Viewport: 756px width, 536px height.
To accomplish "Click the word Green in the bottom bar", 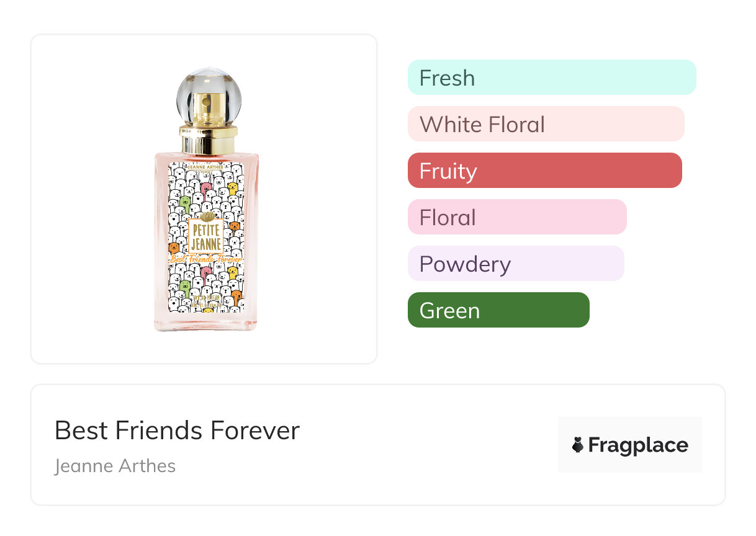I will 449,311.
